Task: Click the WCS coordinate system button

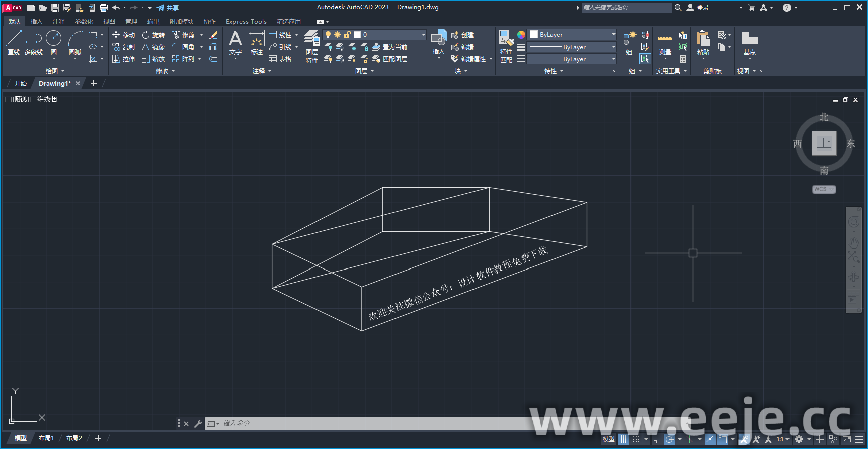Action: (823, 189)
